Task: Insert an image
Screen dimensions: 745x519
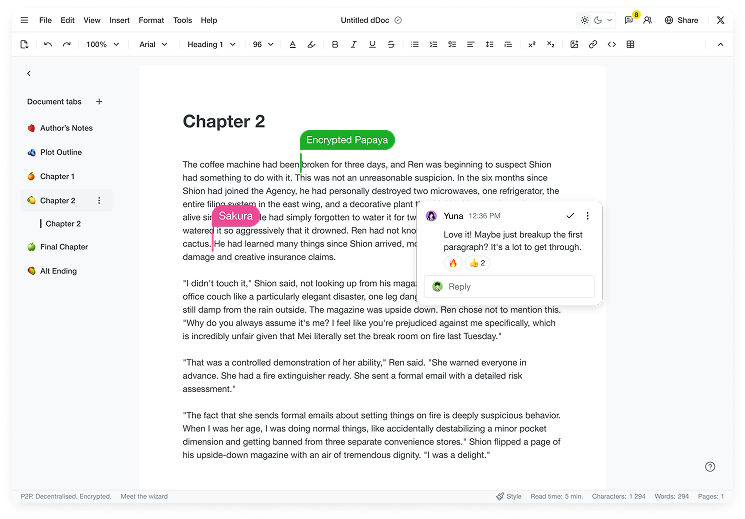Action: 574,44
